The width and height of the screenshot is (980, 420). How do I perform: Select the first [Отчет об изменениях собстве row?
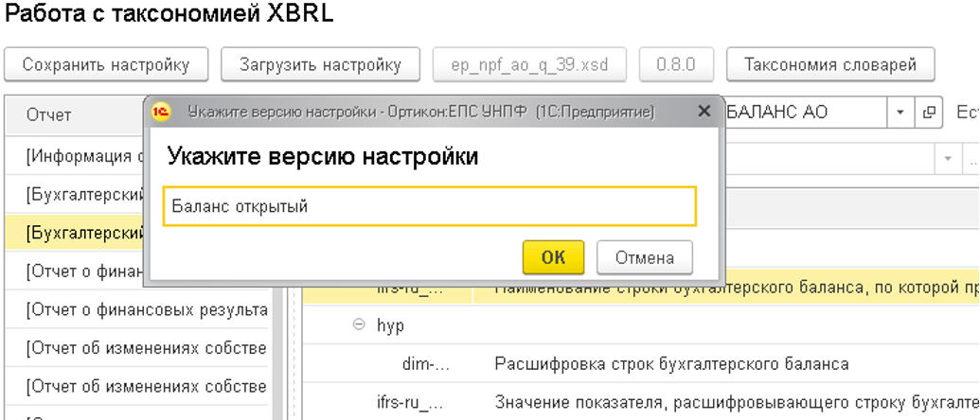147,348
